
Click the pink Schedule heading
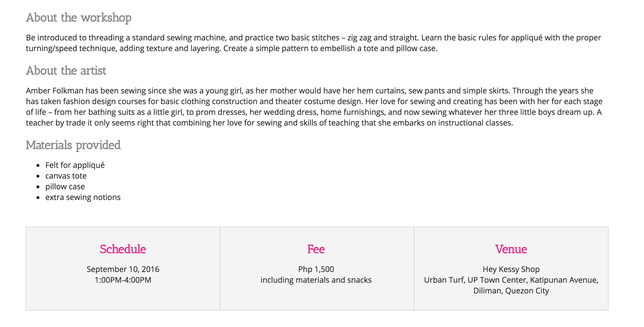[123, 249]
